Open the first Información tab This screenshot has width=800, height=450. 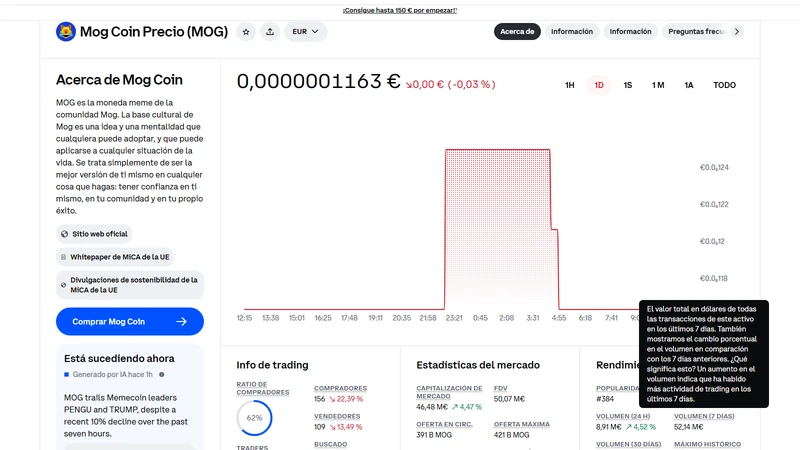click(x=571, y=32)
